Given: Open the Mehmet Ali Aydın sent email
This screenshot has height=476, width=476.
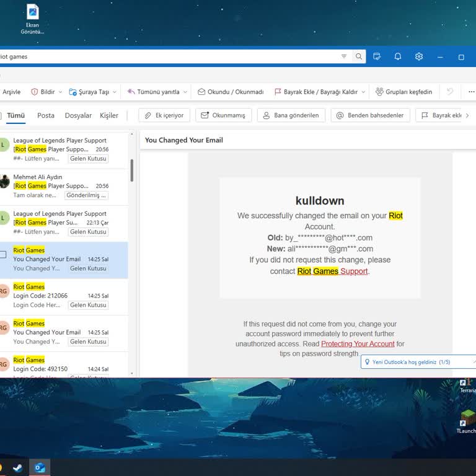Looking at the screenshot, I should click(x=64, y=187).
